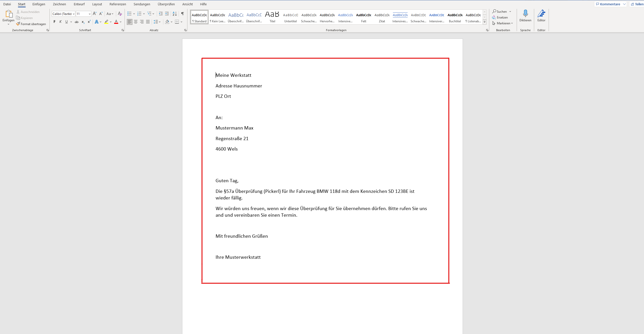The width and height of the screenshot is (644, 334).
Task: Open the Aa change case dropdown
Action: tap(110, 14)
